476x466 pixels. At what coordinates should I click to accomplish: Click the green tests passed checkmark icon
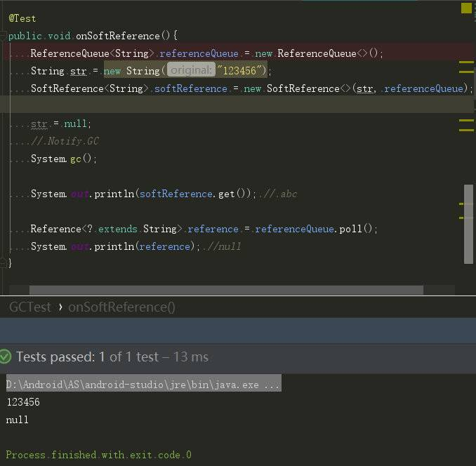(5, 357)
